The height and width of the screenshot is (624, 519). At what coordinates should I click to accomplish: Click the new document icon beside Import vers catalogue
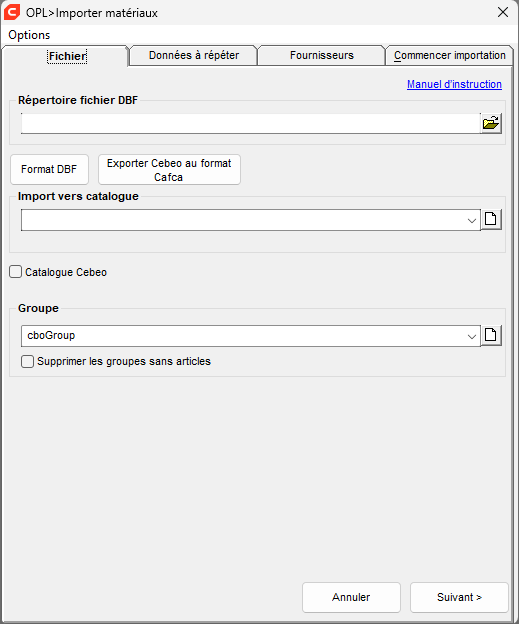[x=491, y=219]
